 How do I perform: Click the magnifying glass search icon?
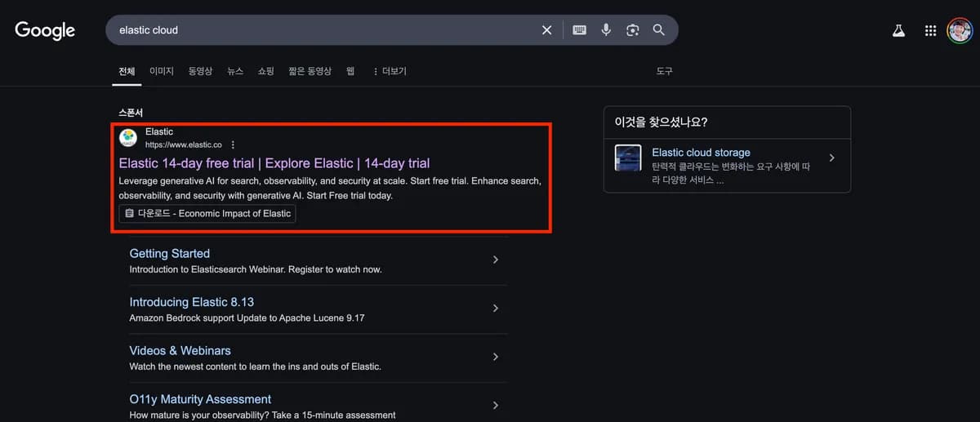point(658,30)
